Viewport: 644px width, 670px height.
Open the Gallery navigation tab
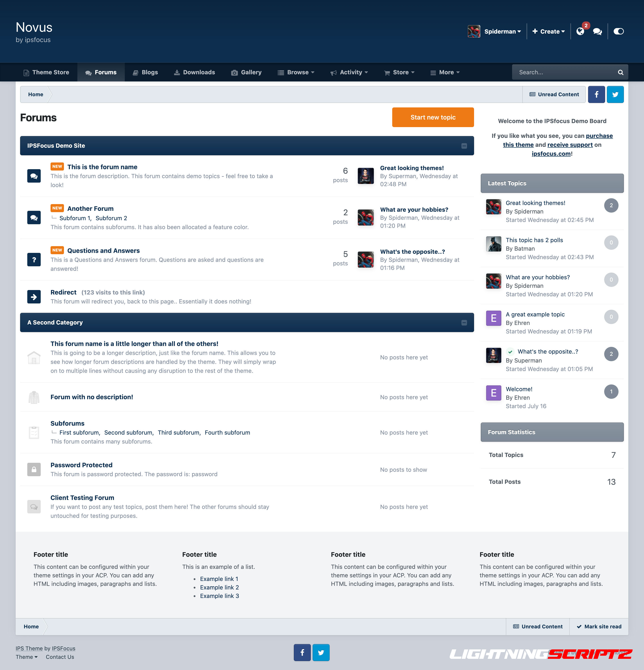click(x=246, y=73)
